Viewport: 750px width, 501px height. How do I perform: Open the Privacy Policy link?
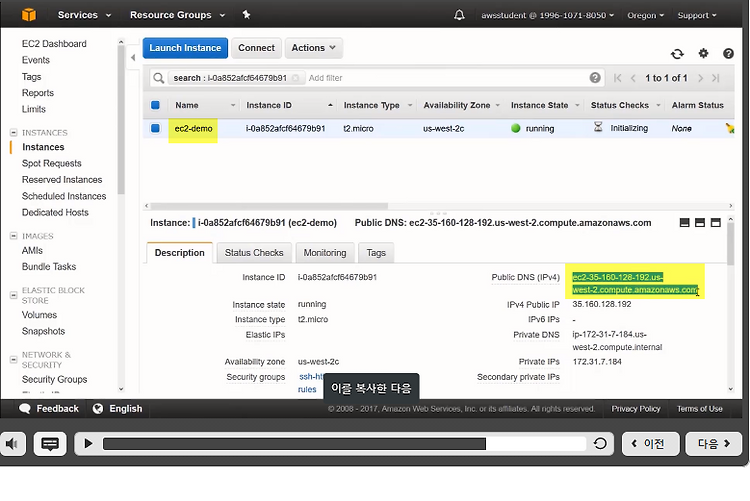click(636, 409)
